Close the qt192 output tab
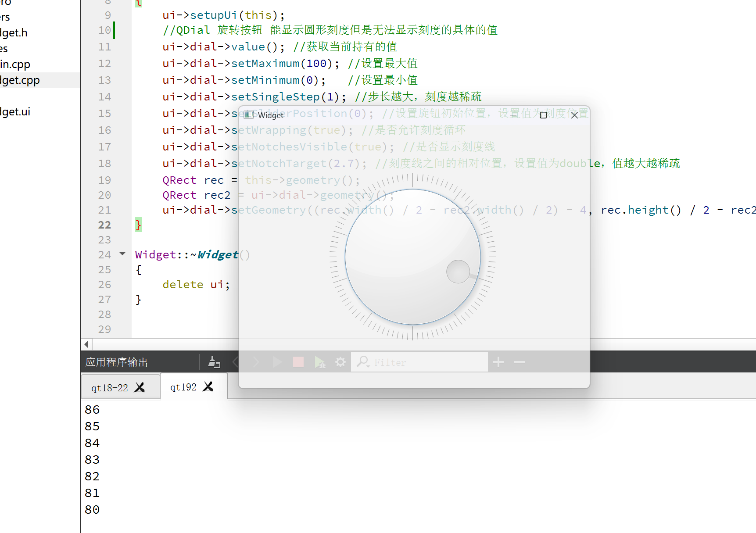756x533 pixels. tap(208, 386)
